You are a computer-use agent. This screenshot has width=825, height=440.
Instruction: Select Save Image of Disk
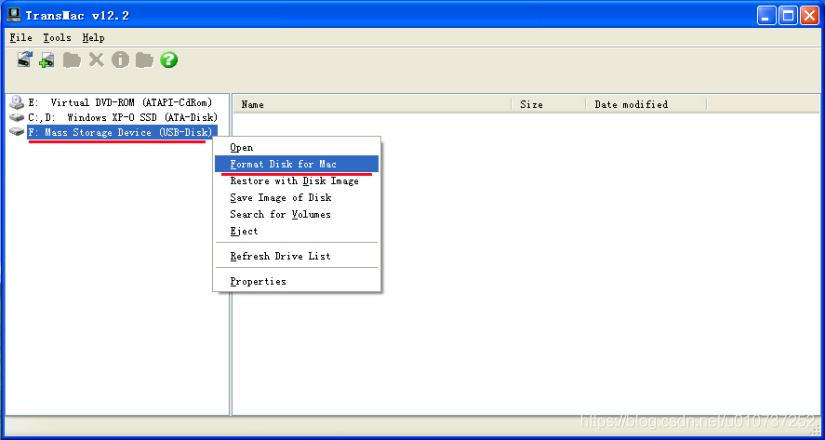(297, 198)
